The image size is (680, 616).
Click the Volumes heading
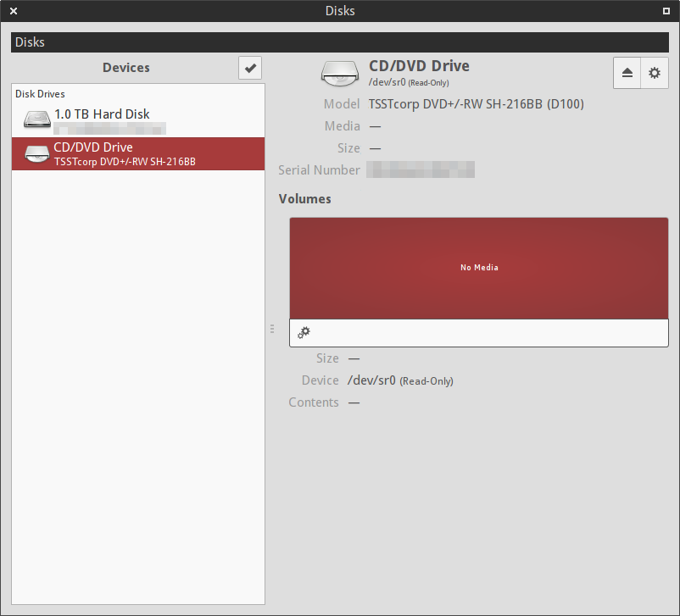tap(304, 199)
